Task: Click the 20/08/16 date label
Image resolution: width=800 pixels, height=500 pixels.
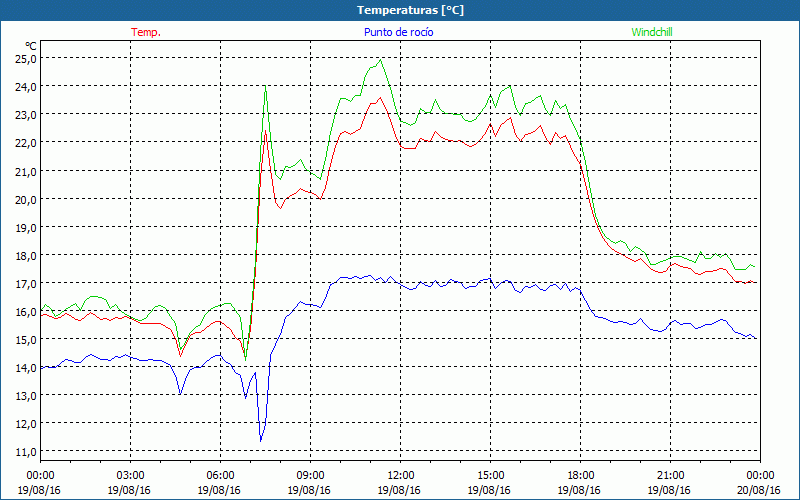Action: point(759,490)
